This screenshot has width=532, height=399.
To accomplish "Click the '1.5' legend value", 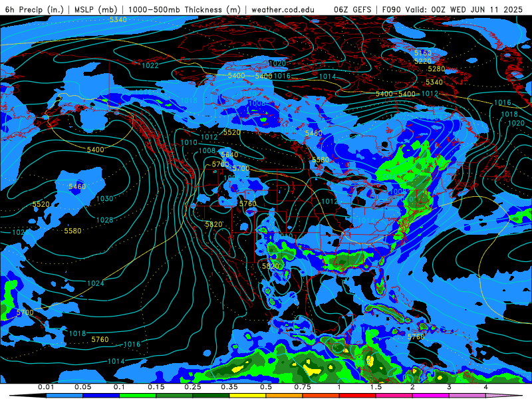I will 376,387.
